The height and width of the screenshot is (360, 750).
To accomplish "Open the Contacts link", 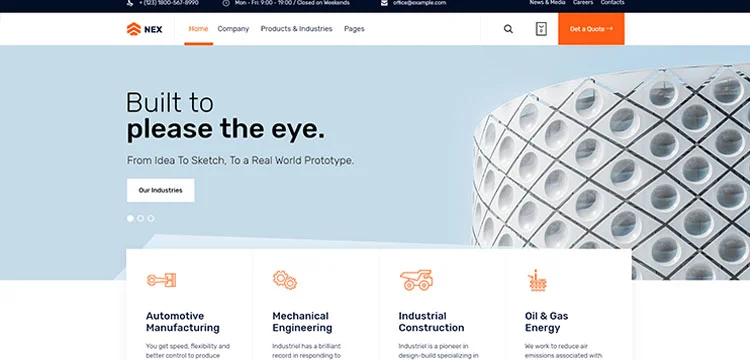I will pos(612,3).
